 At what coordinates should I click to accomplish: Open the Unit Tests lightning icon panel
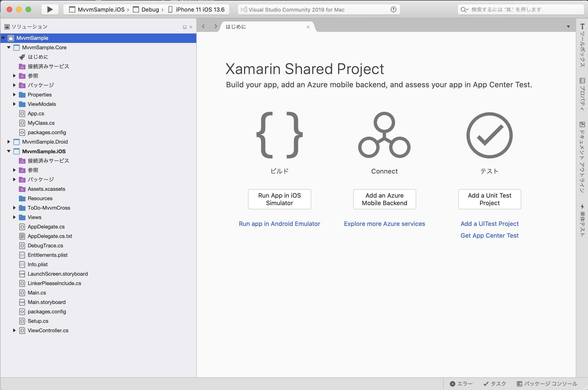582,207
